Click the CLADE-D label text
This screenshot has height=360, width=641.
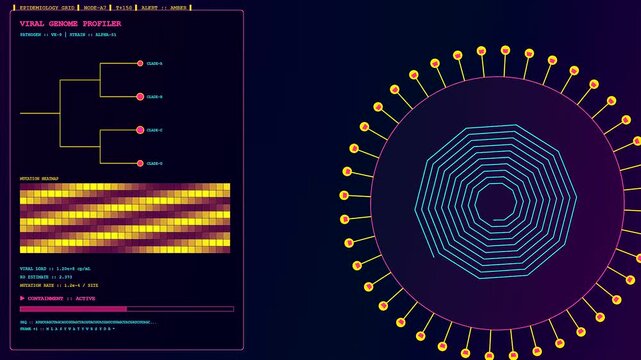pos(155,163)
